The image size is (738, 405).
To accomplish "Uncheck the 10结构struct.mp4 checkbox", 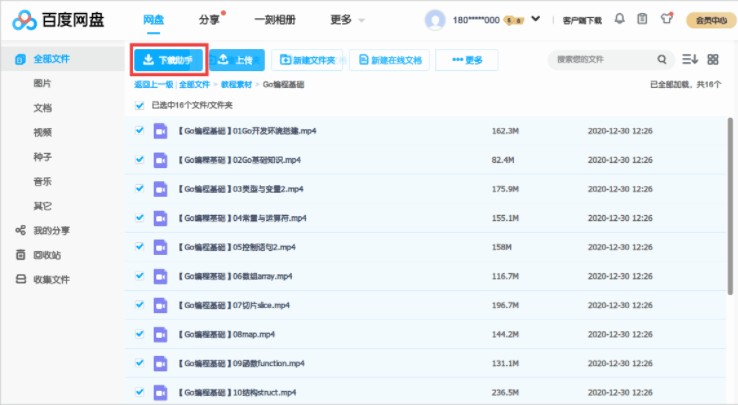I will click(x=139, y=392).
